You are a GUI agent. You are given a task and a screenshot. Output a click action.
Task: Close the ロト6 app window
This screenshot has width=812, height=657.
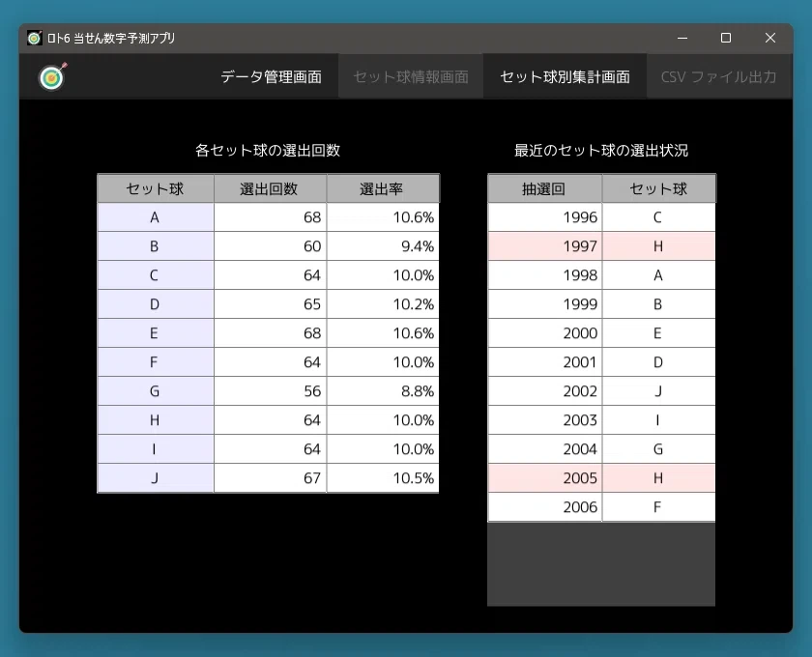tap(770, 38)
